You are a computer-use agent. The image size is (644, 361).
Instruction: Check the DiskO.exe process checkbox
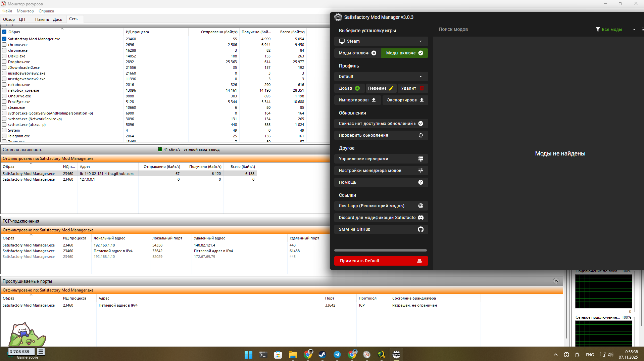[4, 56]
